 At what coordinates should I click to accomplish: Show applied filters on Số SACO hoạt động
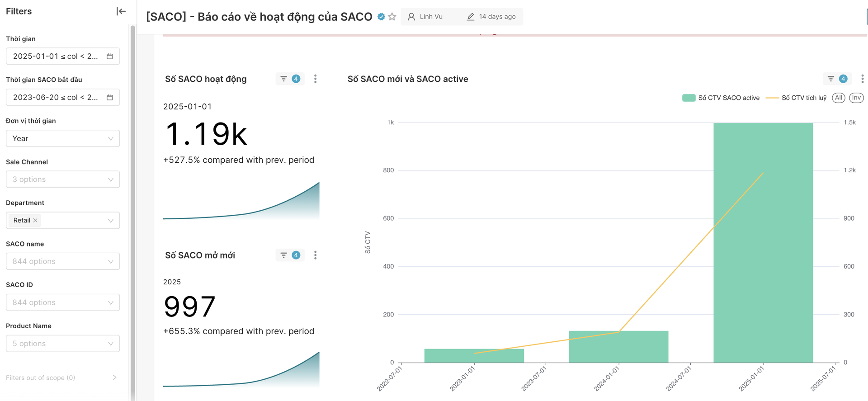[290, 79]
